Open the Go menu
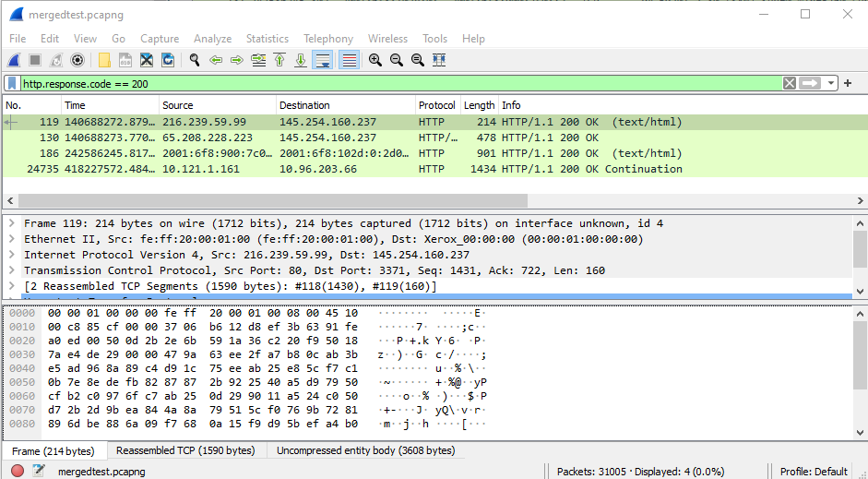The height and width of the screenshot is (479, 868). pyautogui.click(x=118, y=39)
